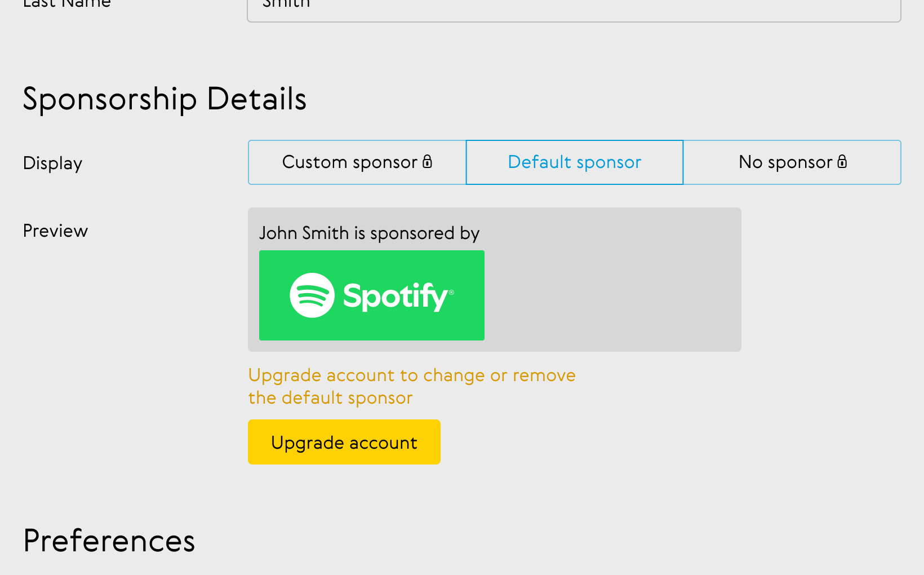Click 'the default sponsor' orange text line

(330, 398)
